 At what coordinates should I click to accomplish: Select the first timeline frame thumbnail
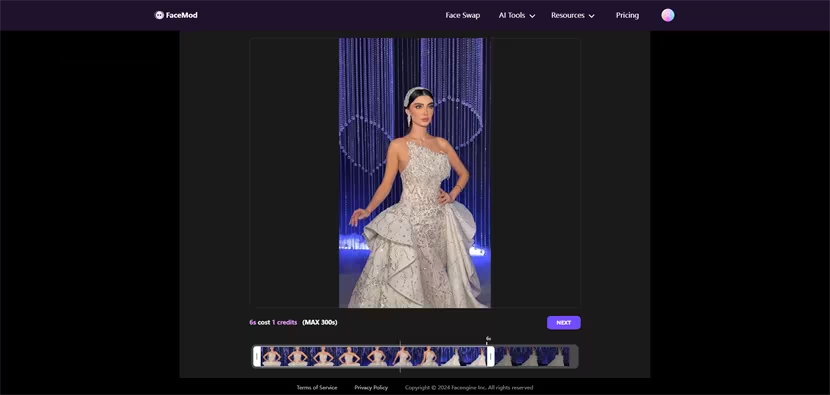pos(271,356)
